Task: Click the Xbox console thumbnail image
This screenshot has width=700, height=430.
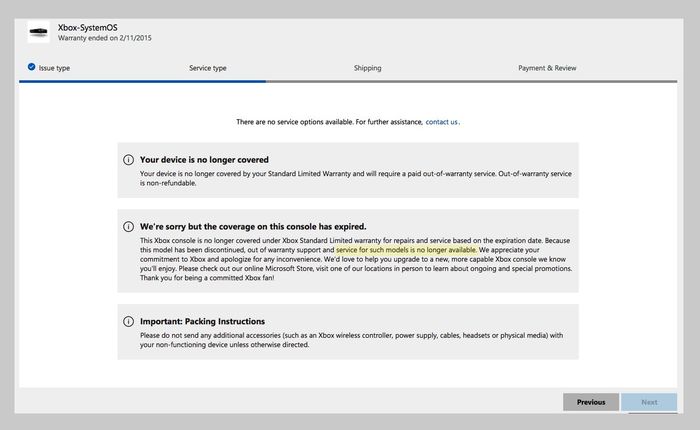Action: tap(38, 32)
